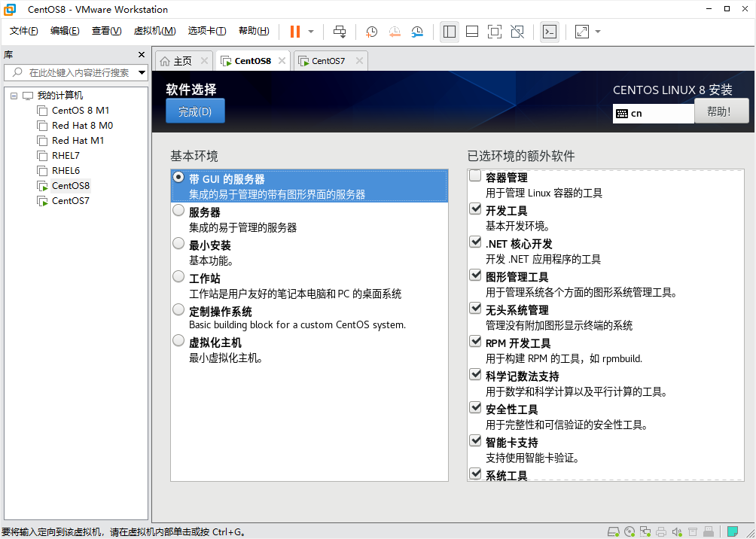Screen dimensions: 756x539
Task: Select CentOS7 in the library tree
Action: [70, 200]
